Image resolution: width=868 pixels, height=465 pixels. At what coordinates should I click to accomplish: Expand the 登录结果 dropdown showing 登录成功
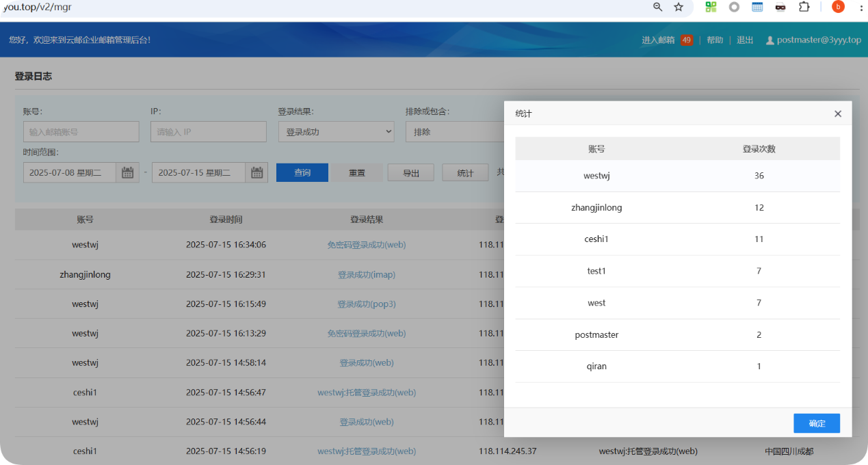[x=336, y=132]
